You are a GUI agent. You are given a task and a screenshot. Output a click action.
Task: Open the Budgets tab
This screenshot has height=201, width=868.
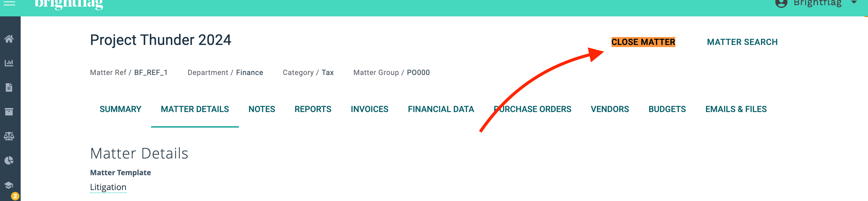pos(667,109)
